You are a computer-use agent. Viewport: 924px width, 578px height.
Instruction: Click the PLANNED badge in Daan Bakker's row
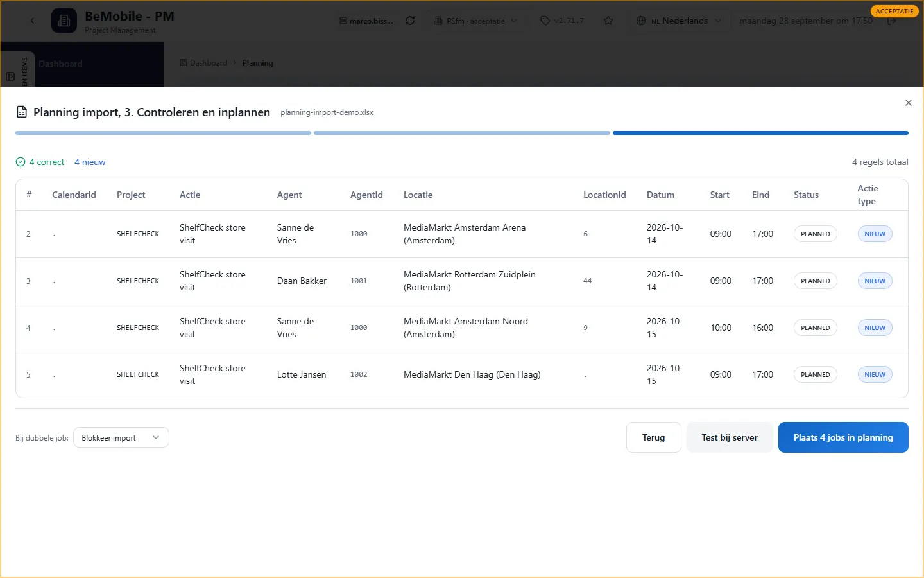point(816,281)
